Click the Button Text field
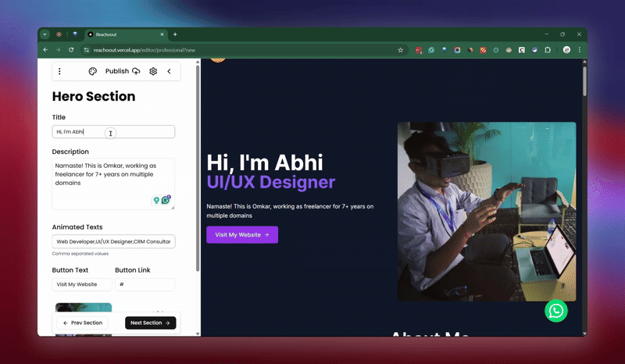 pos(82,284)
